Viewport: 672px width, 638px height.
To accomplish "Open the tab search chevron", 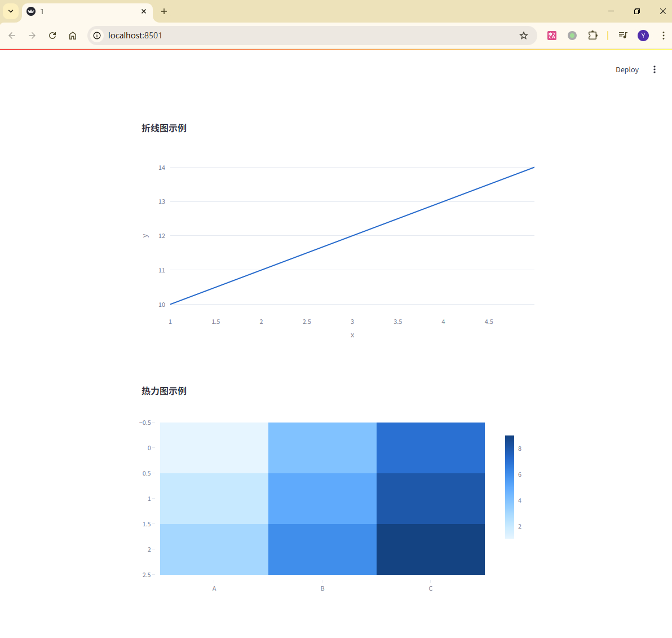I will [11, 11].
